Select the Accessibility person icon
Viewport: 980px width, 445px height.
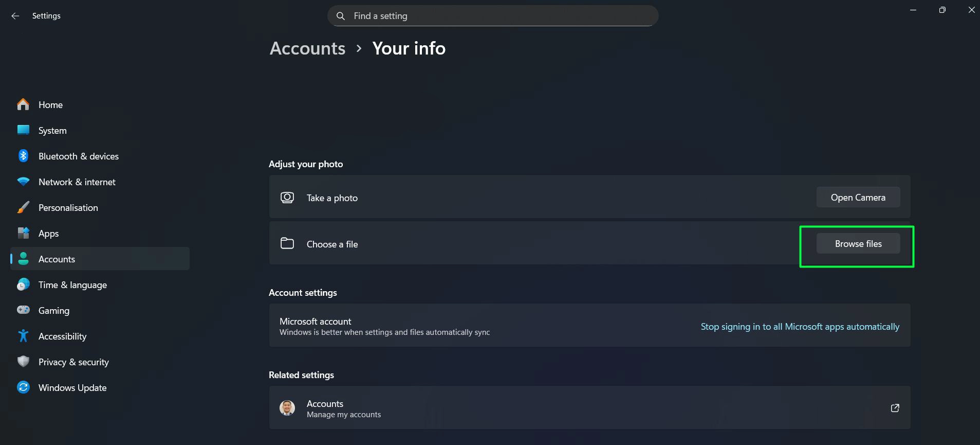click(23, 335)
